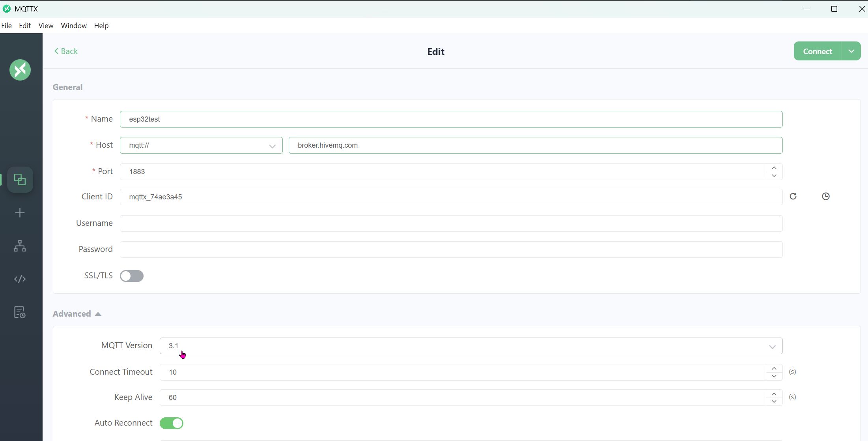
Task: Go Back to the previous page
Action: pyautogui.click(x=66, y=51)
